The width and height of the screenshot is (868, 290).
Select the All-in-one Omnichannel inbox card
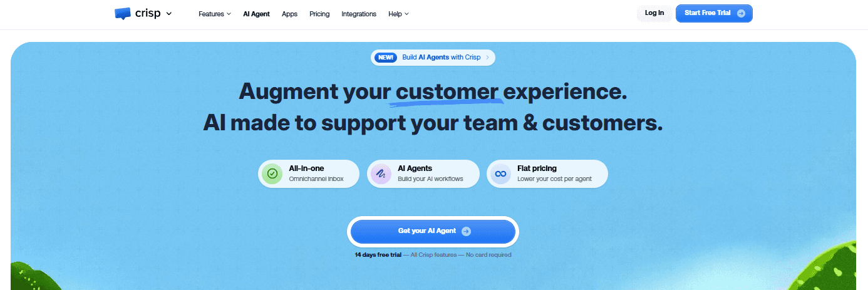pyautogui.click(x=309, y=173)
